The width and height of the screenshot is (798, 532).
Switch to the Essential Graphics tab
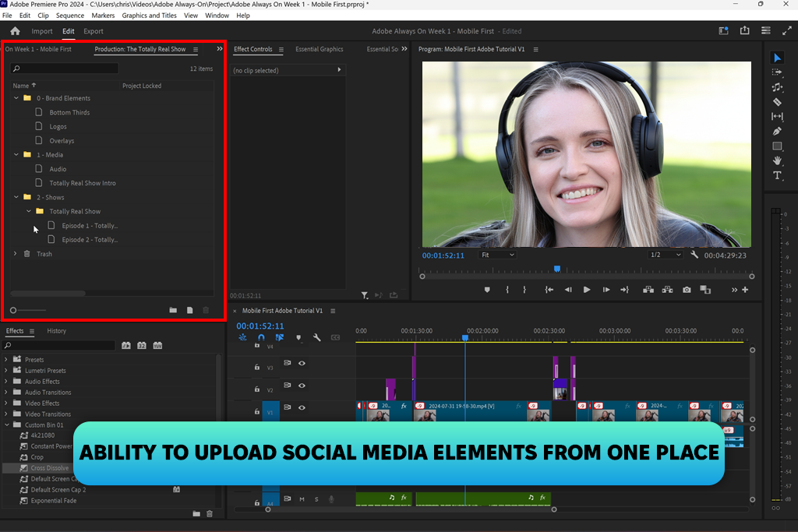[319, 49]
